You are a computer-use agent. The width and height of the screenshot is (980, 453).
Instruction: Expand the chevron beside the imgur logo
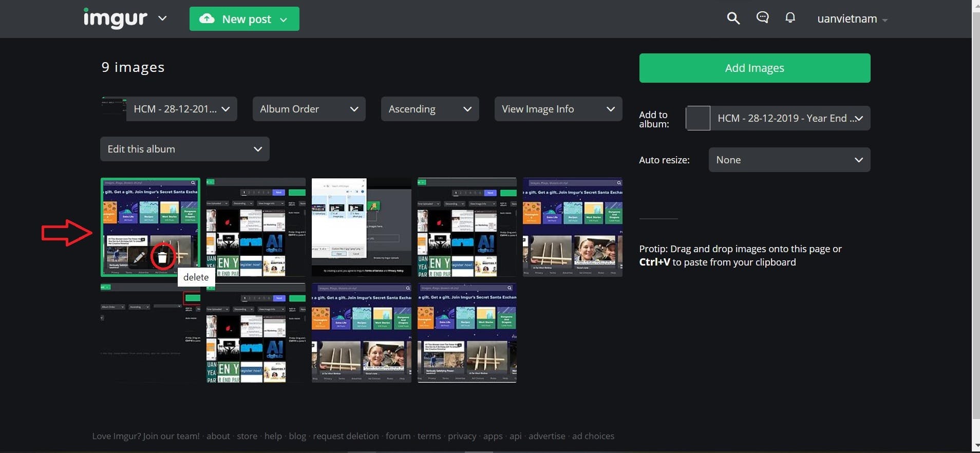click(162, 18)
